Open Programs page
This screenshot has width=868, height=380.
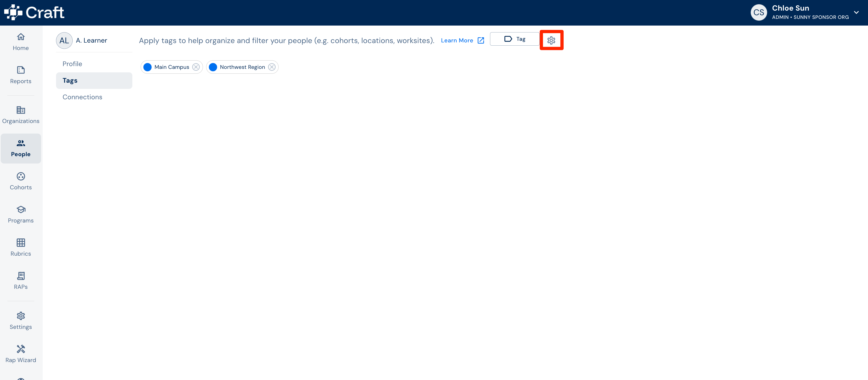[21, 214]
